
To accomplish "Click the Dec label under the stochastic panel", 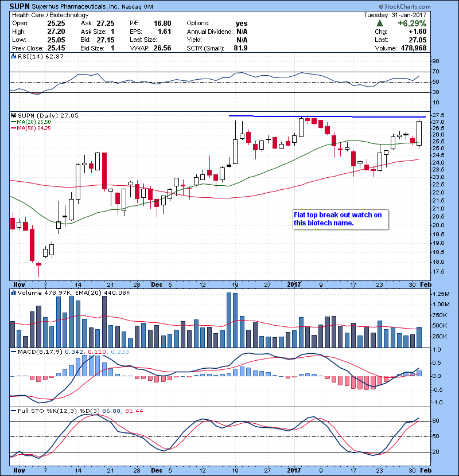I will click(x=157, y=470).
